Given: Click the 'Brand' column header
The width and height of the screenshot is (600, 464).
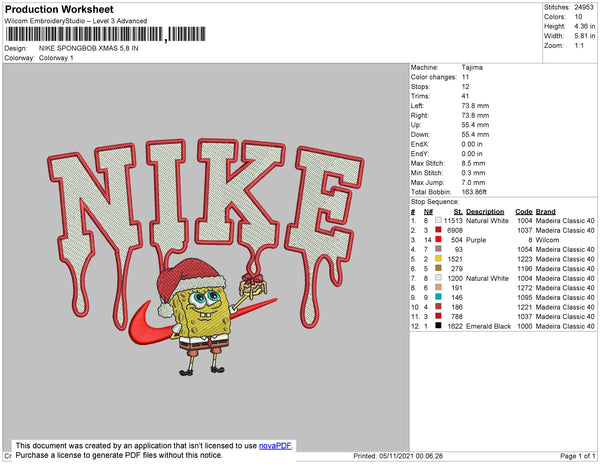Looking at the screenshot, I should click(546, 212).
